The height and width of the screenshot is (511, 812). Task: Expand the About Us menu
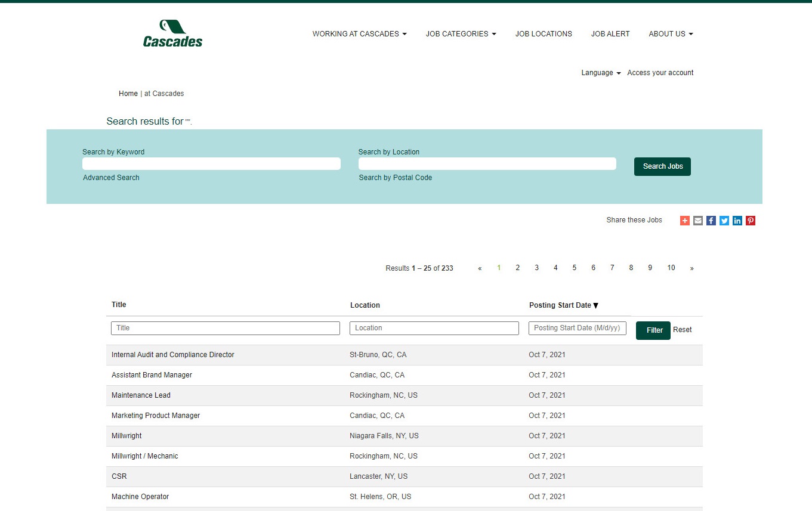[671, 34]
